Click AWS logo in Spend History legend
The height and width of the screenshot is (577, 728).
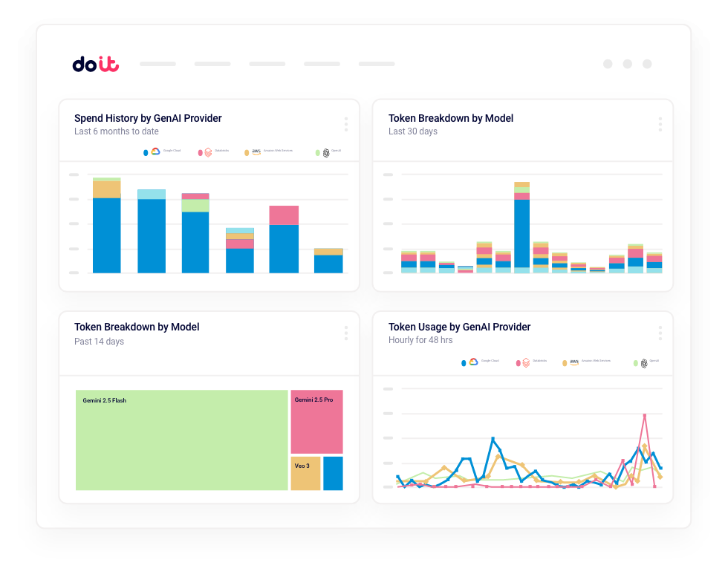coord(256,151)
